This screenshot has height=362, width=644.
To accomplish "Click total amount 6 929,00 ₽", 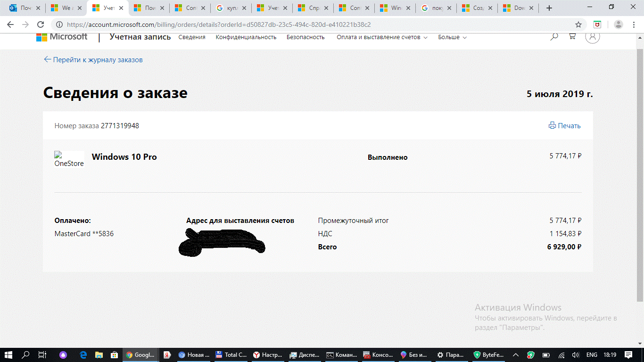I will [x=564, y=247].
